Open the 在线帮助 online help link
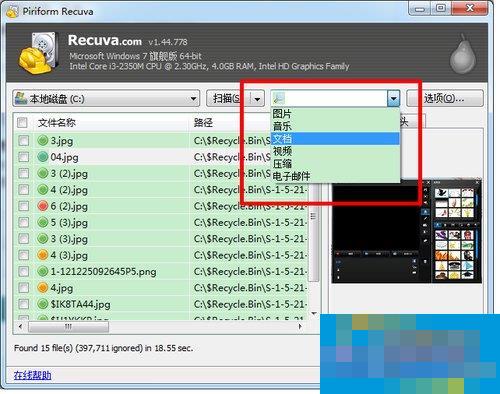500x394 pixels. coord(32,375)
